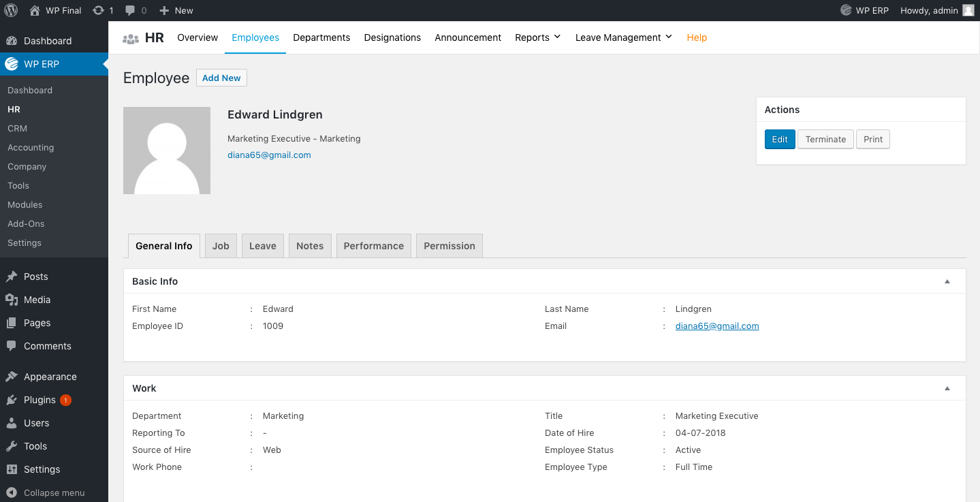Switch to the Job tab

pyautogui.click(x=220, y=245)
